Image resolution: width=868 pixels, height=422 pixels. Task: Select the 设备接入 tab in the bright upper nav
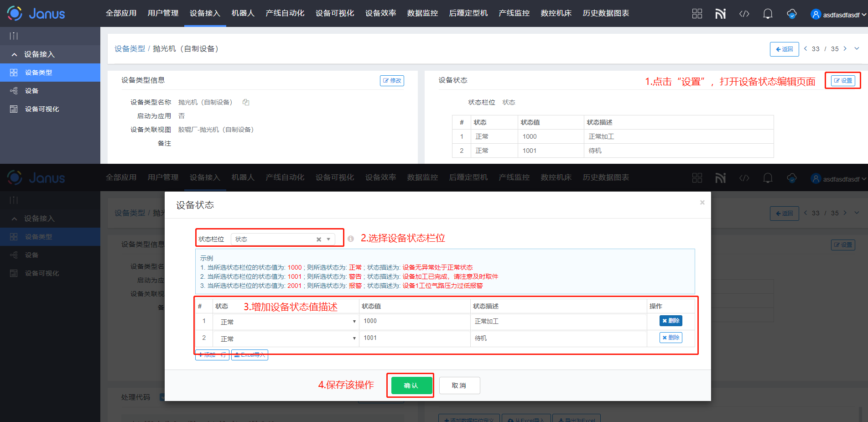click(x=205, y=13)
